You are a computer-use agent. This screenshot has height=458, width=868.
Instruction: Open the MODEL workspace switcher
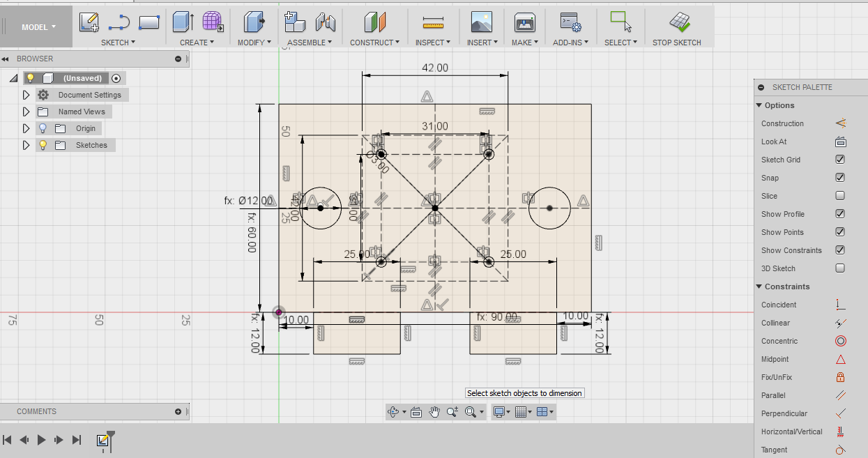(x=36, y=26)
